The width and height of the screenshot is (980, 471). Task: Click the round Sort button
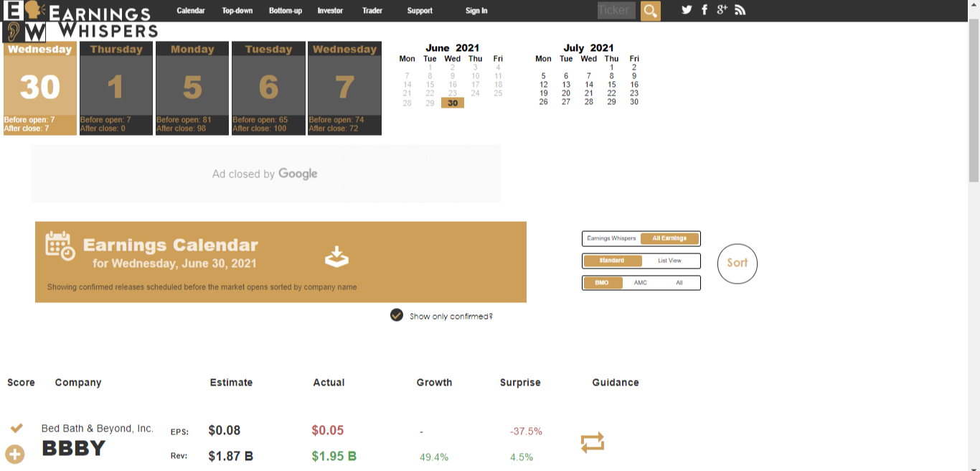[738, 263]
